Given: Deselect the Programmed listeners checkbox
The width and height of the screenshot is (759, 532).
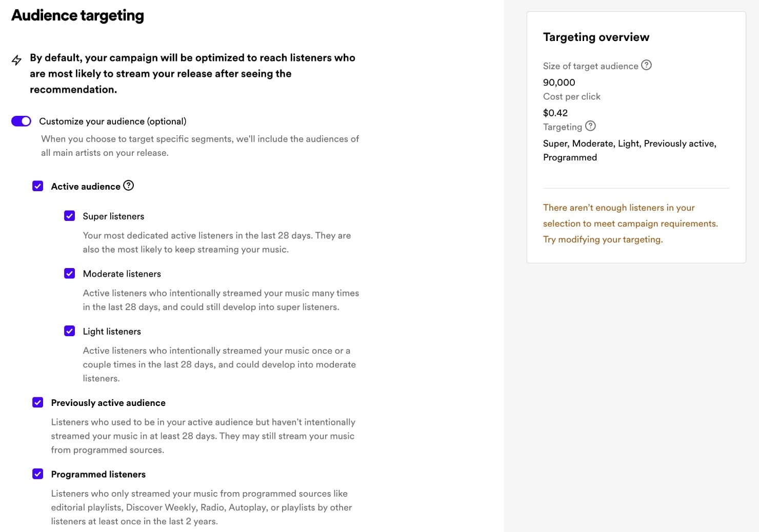Looking at the screenshot, I should (38, 474).
